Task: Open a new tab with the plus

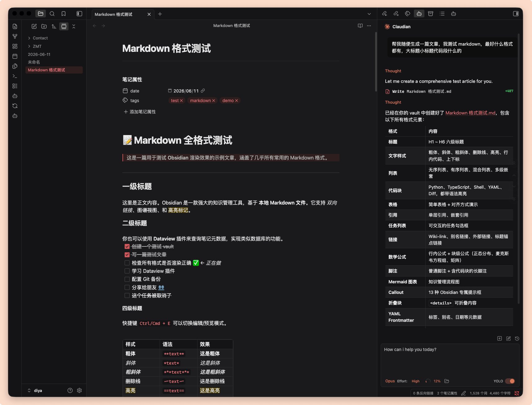Action: (x=160, y=14)
